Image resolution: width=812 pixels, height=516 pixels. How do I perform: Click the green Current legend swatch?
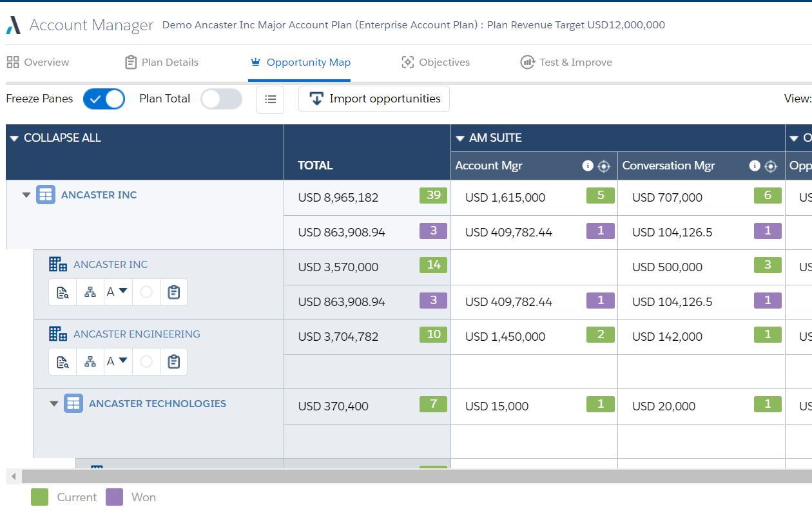pyautogui.click(x=40, y=497)
